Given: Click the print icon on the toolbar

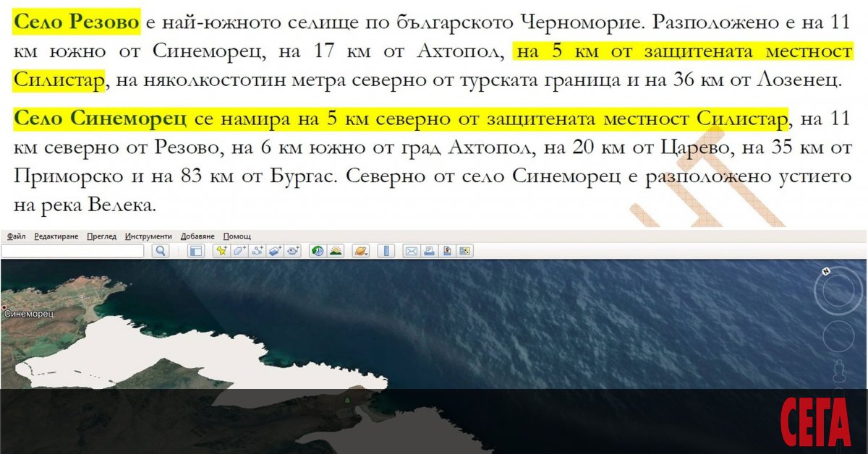Looking at the screenshot, I should (x=430, y=251).
